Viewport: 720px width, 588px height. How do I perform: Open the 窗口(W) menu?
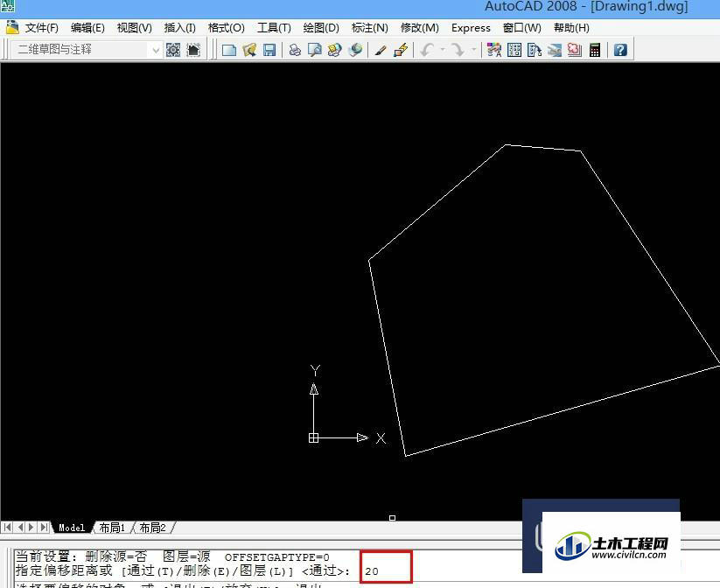521,28
